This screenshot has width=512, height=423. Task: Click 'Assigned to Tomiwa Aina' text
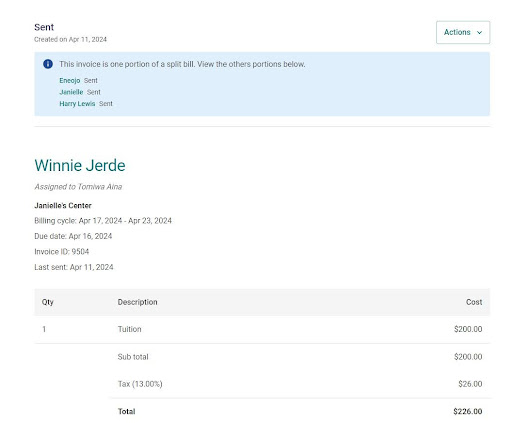(78, 187)
